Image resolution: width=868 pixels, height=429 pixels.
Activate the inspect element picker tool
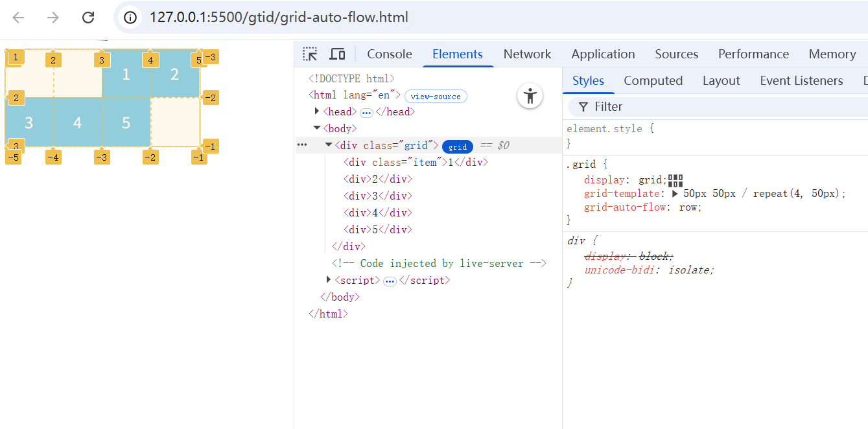(311, 54)
